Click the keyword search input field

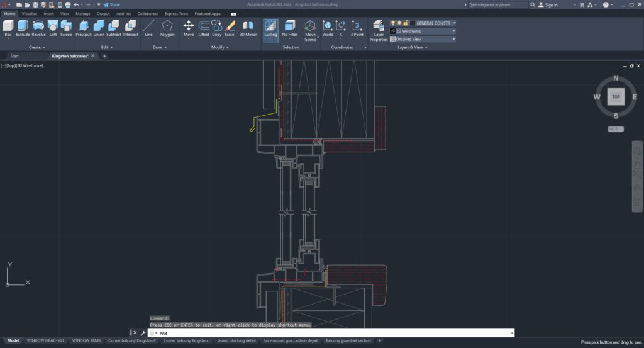(x=497, y=4)
